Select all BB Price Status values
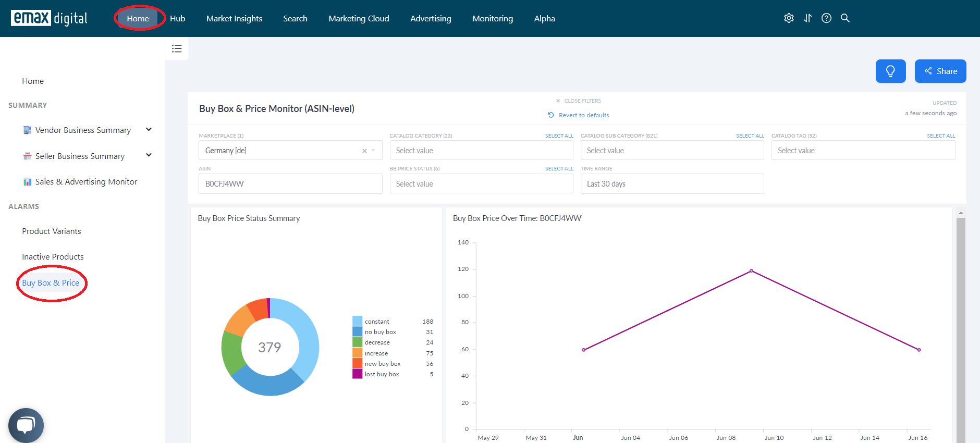The height and width of the screenshot is (443, 980). coord(559,169)
